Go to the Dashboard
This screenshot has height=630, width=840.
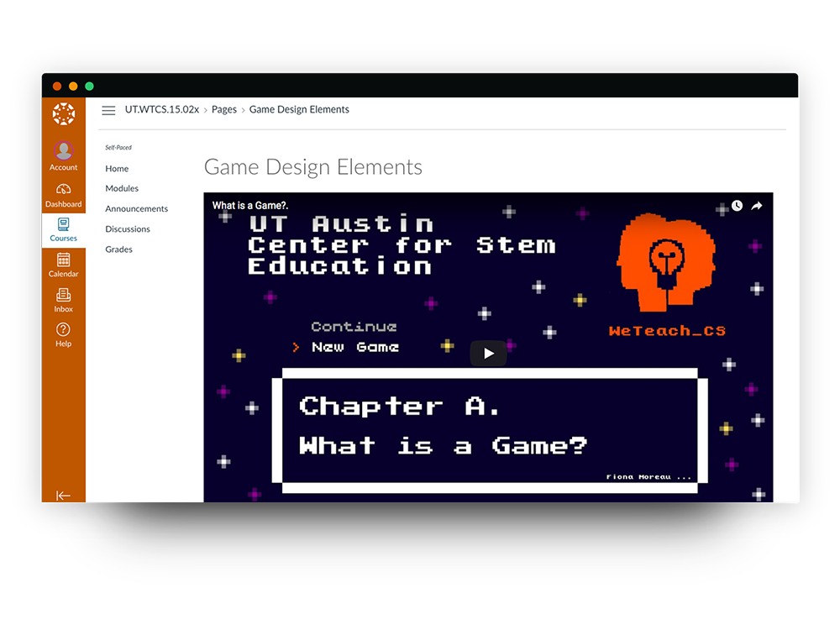pos(63,196)
